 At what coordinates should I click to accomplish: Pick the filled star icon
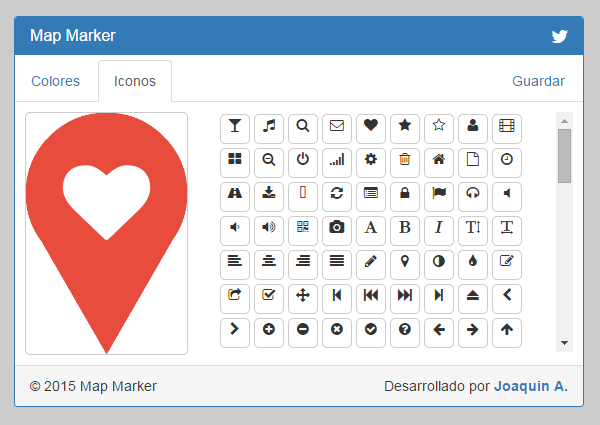405,129
